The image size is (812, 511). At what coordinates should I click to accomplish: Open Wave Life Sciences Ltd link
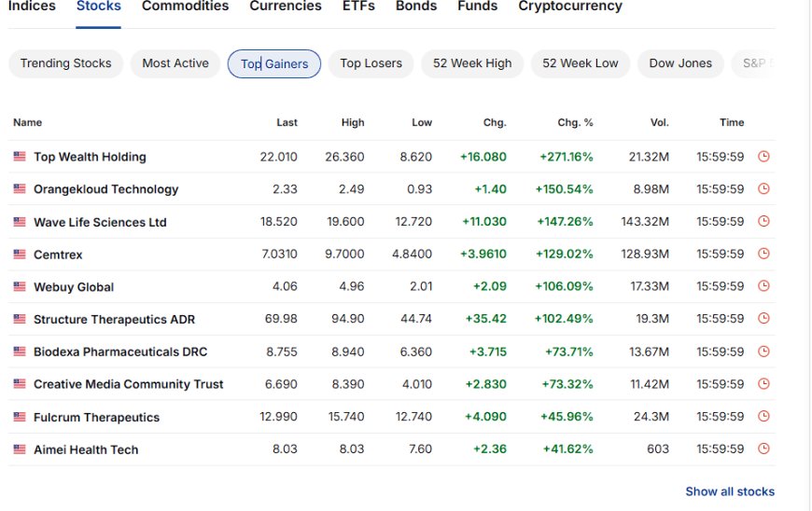(x=100, y=222)
